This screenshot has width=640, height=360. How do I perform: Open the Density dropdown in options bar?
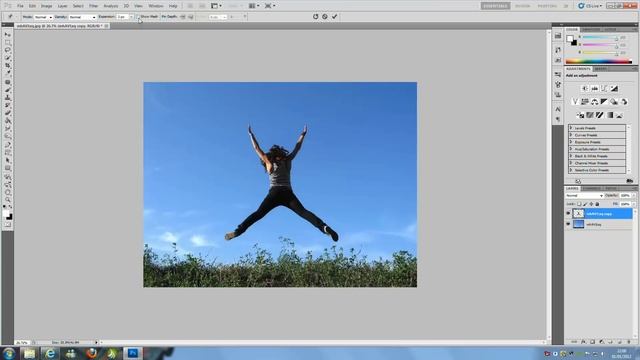tap(82, 17)
